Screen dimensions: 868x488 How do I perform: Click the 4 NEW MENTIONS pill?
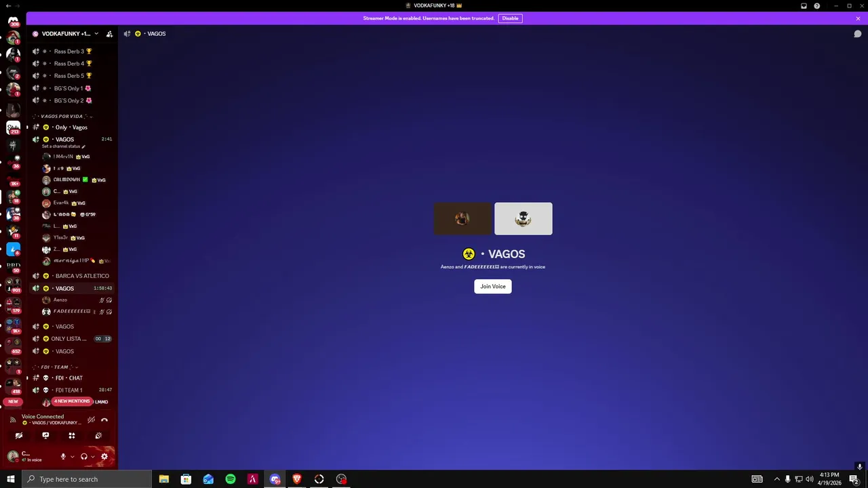pyautogui.click(x=72, y=401)
